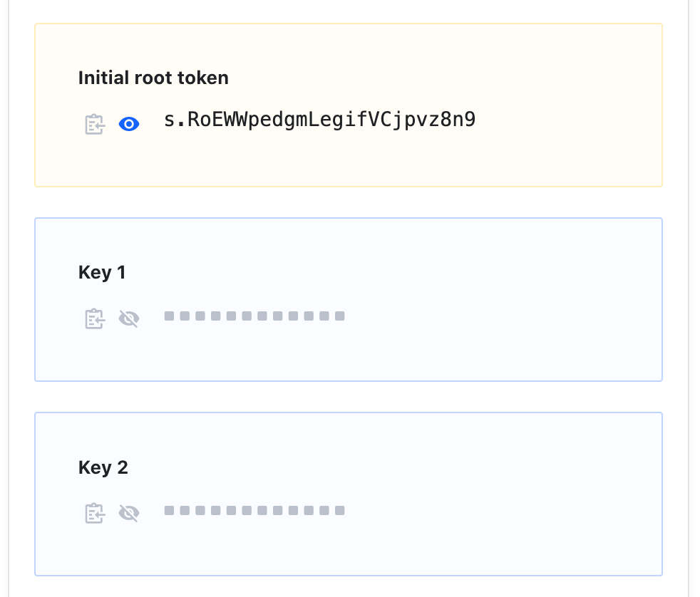Click the blue eye icon beside root token
Screen dimensions: 700x597
pyautogui.click(x=129, y=124)
